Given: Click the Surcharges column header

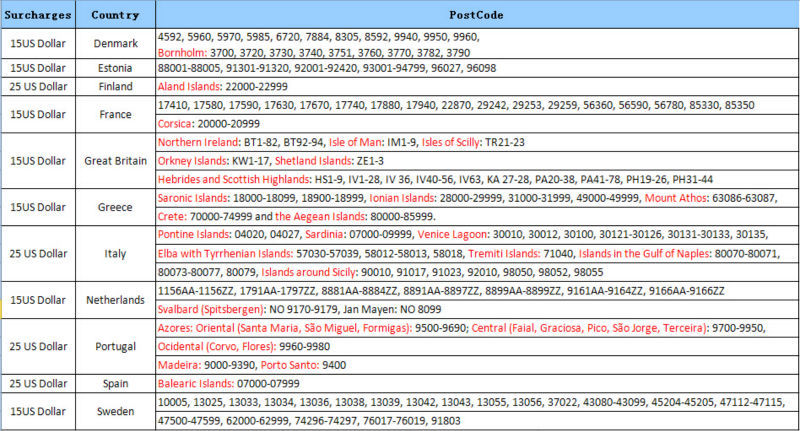Looking at the screenshot, I should tap(37, 15).
